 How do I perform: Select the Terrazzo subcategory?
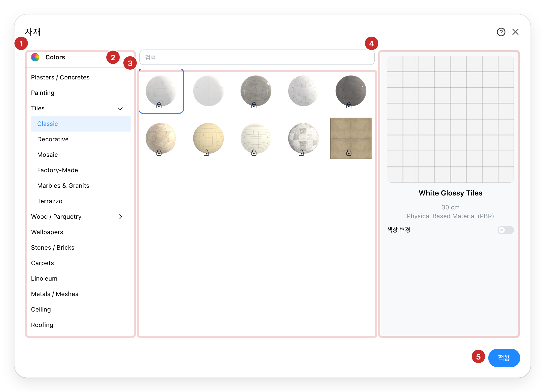[50, 201]
